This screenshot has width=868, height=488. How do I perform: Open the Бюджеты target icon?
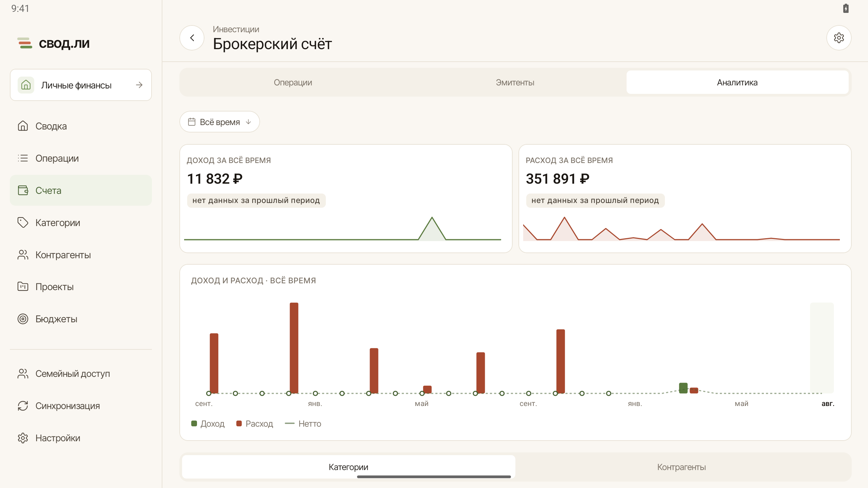[x=23, y=319]
